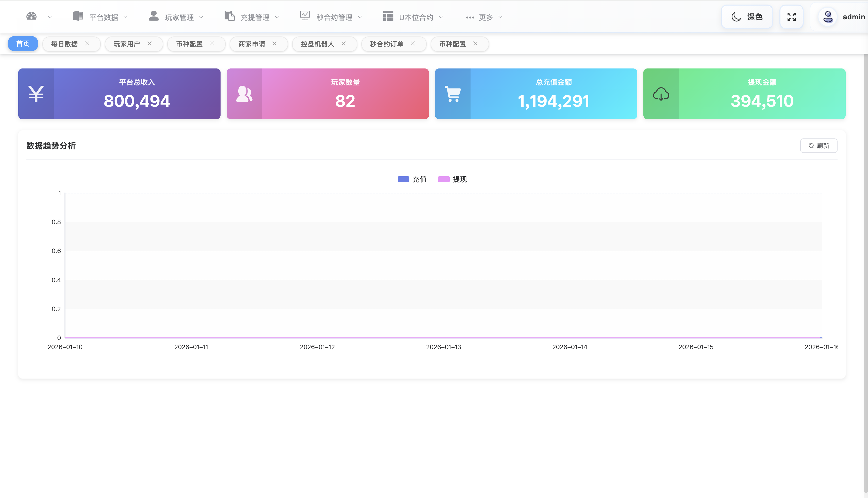Image resolution: width=868 pixels, height=498 pixels.
Task: Open the 玩家管理 dropdown arrow
Action: [x=201, y=16]
